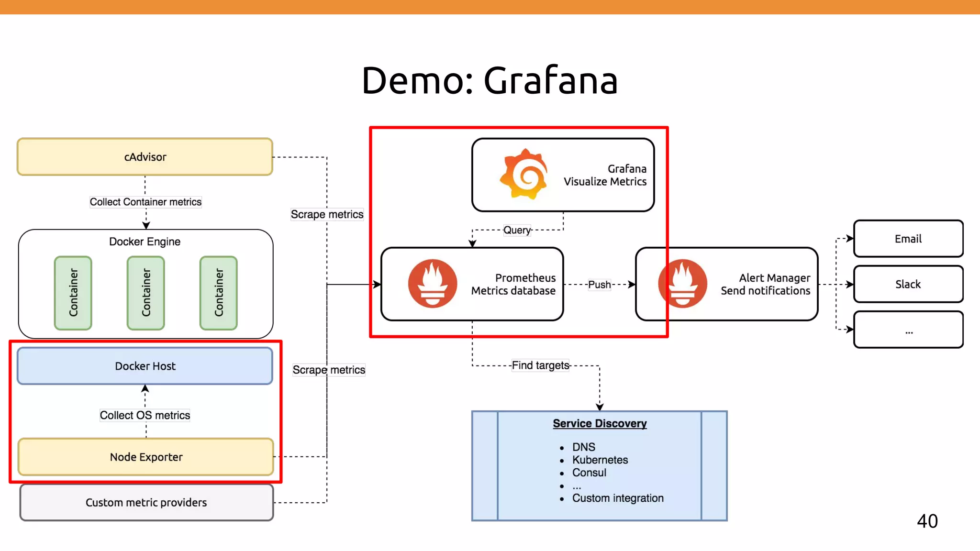
Task: Click the Consul bullet item
Action: [589, 473]
